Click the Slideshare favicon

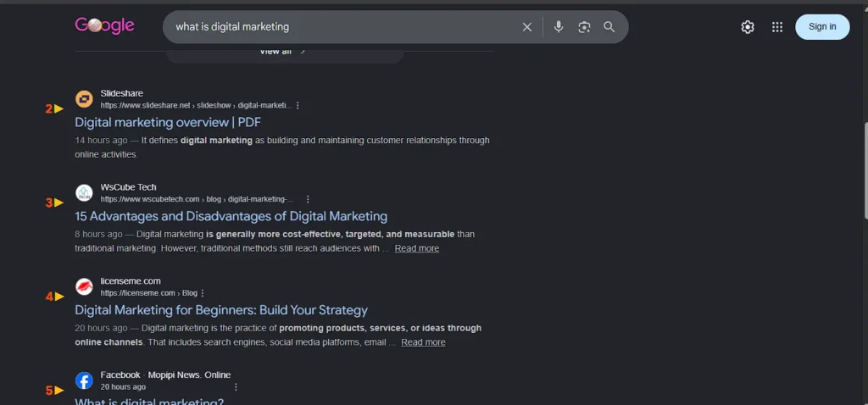[84, 99]
